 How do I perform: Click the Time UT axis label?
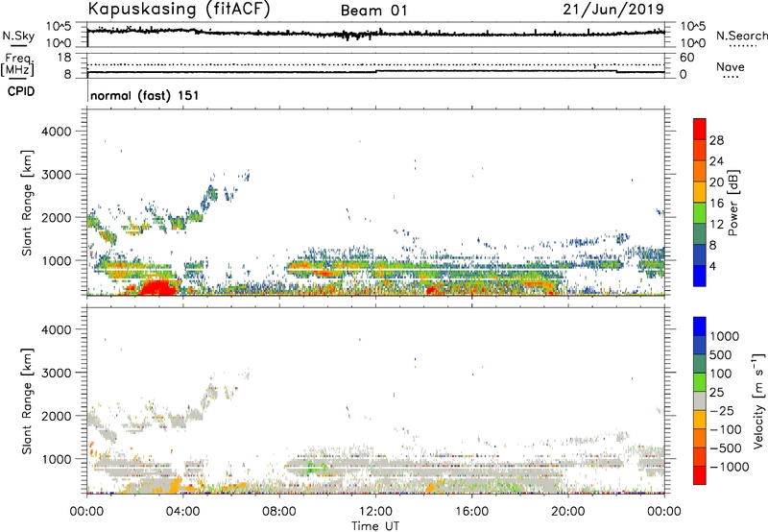click(x=375, y=526)
